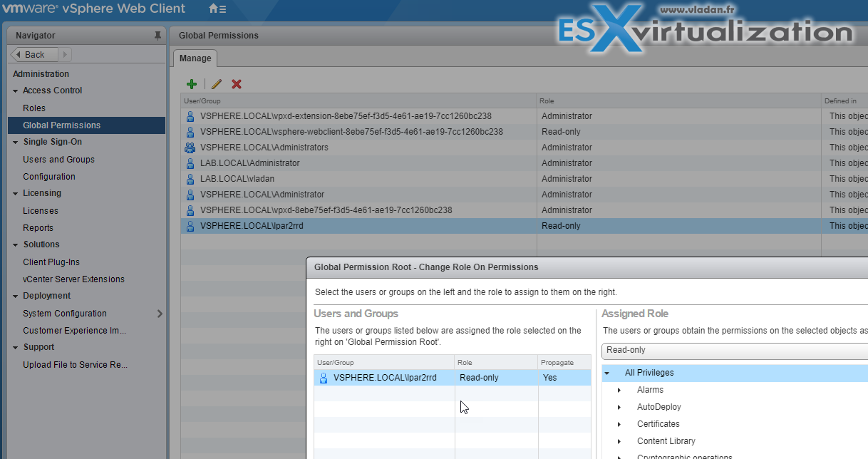Switch to the Manage tab
The height and width of the screenshot is (459, 868).
(195, 58)
